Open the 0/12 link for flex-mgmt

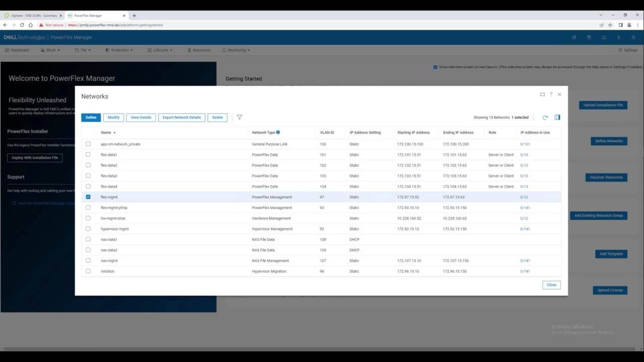click(524, 197)
